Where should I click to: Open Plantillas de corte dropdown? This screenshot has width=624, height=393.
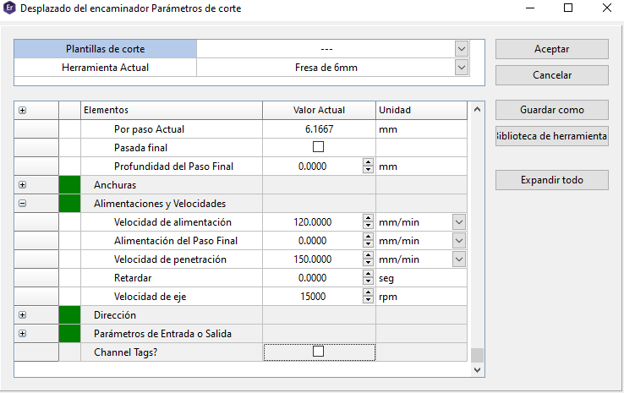(461, 49)
